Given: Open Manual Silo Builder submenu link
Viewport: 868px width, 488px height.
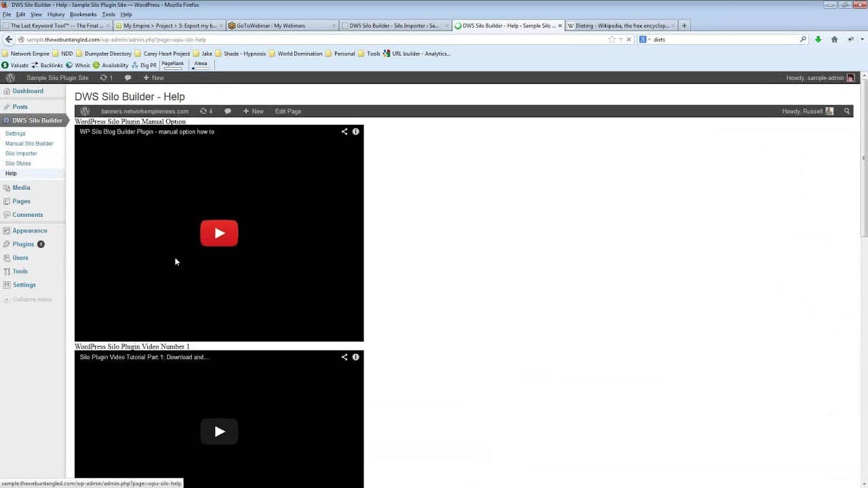Looking at the screenshot, I should (29, 144).
